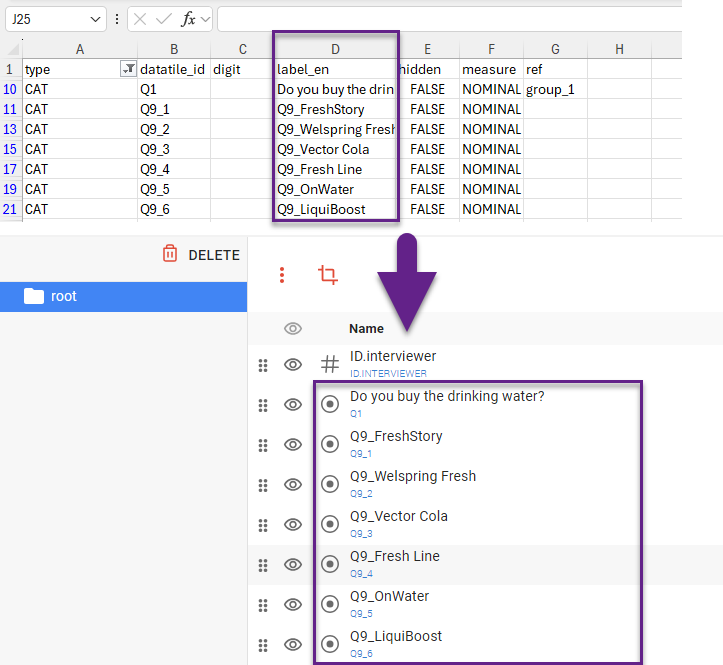Click the Name column header
This screenshot has width=723, height=665.
[x=366, y=329]
